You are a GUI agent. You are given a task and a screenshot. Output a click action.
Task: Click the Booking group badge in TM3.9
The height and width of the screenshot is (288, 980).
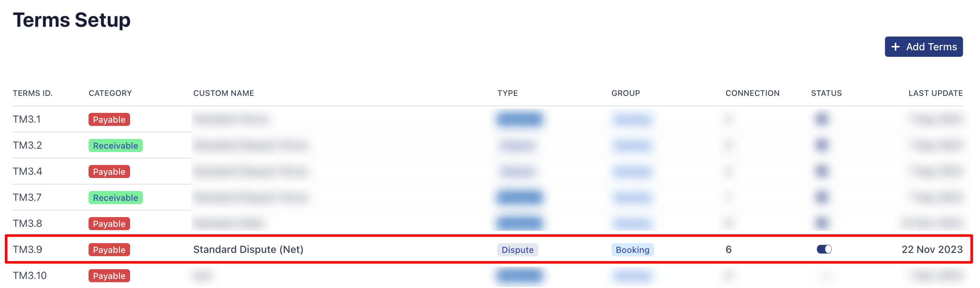632,250
